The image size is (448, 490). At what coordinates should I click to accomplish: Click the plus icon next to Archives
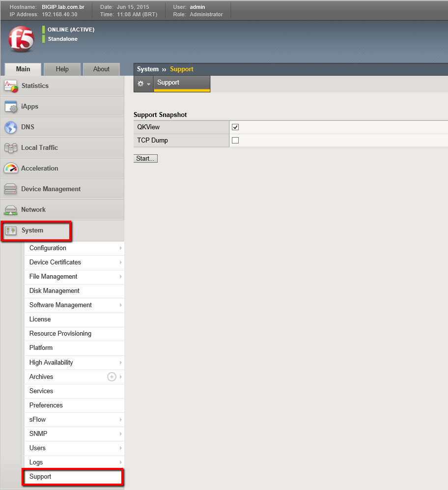pyautogui.click(x=112, y=377)
